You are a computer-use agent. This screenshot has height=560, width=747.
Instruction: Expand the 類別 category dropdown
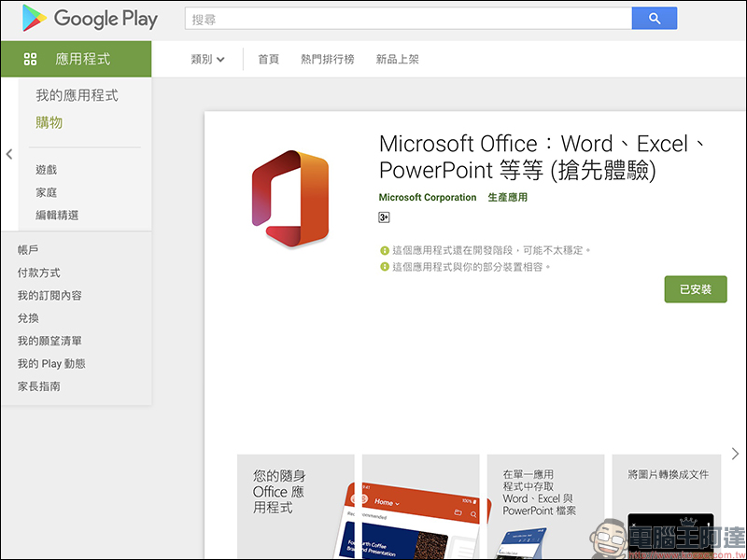[x=207, y=59]
